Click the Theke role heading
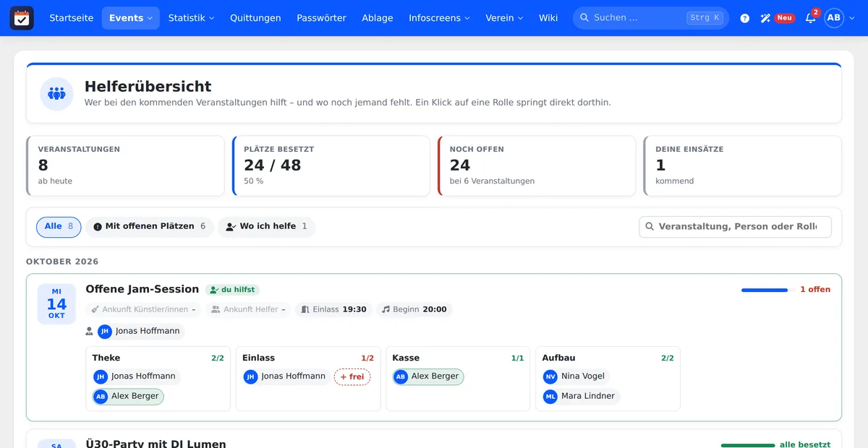 click(106, 358)
